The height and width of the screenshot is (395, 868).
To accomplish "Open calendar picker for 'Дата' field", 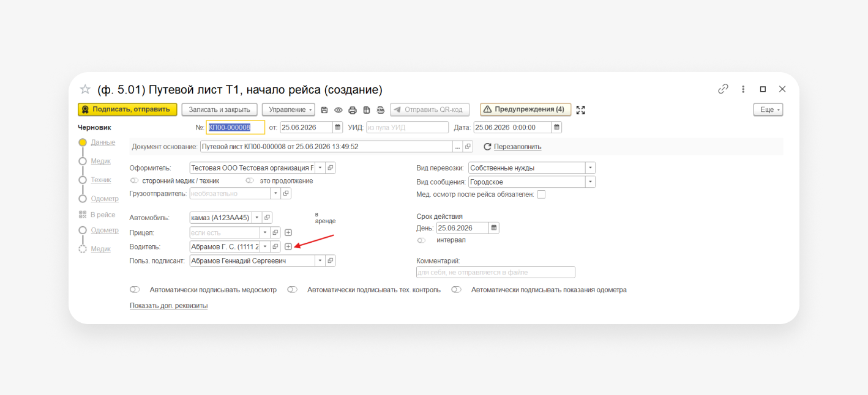I will (x=556, y=127).
